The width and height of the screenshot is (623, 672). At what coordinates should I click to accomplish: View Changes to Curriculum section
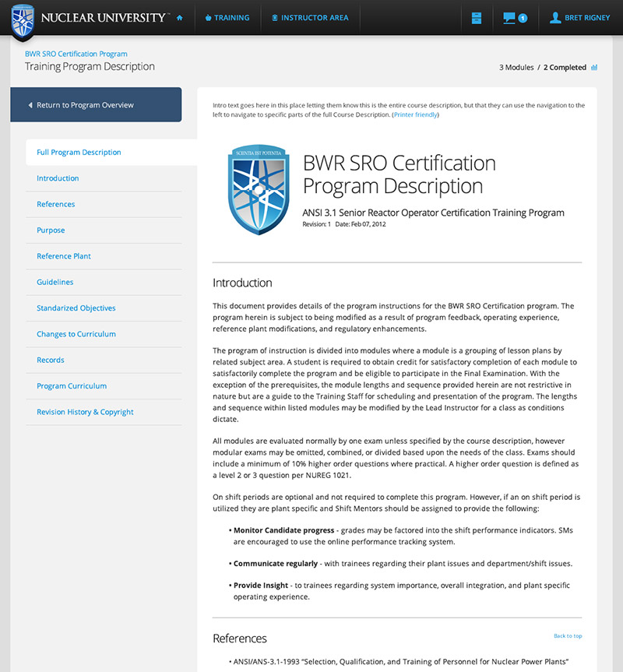[x=76, y=334]
